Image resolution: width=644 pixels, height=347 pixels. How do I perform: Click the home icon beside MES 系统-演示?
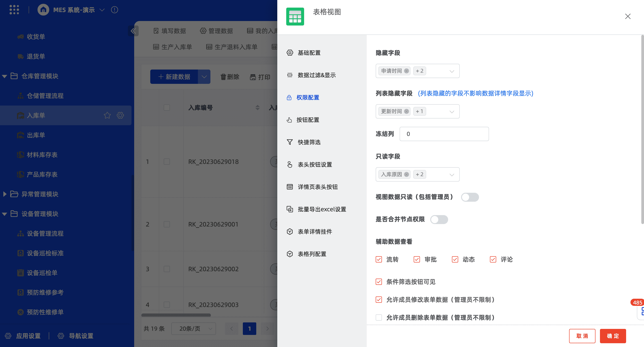click(43, 10)
